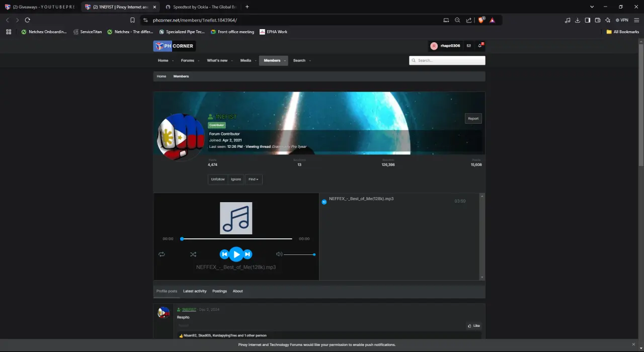Expand the Search nav dropdown arrow
Viewport: 644px width, 352px height.
[x=310, y=61]
